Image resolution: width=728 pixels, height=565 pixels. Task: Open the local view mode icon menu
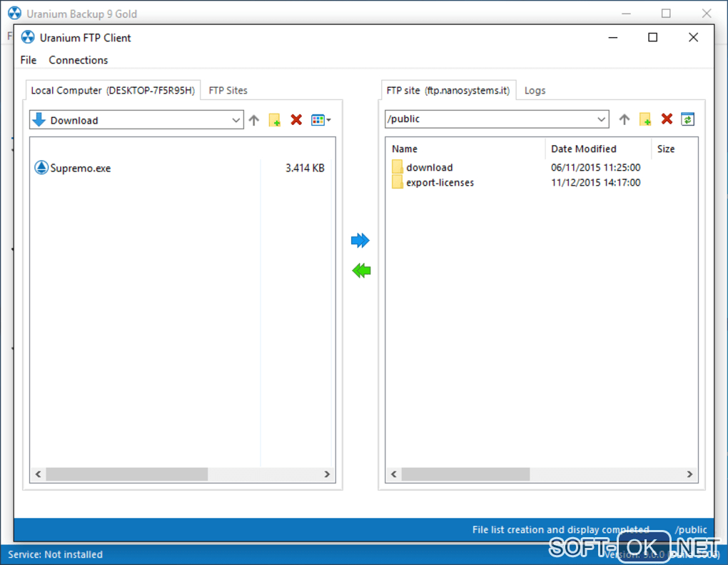[321, 120]
